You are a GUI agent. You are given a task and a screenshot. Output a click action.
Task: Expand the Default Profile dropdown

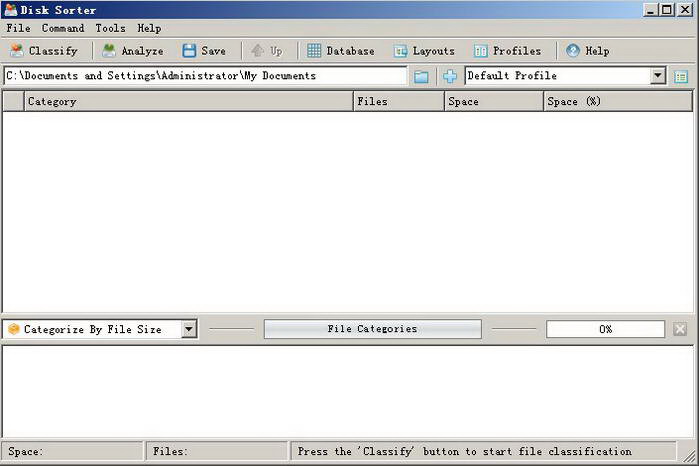click(658, 76)
